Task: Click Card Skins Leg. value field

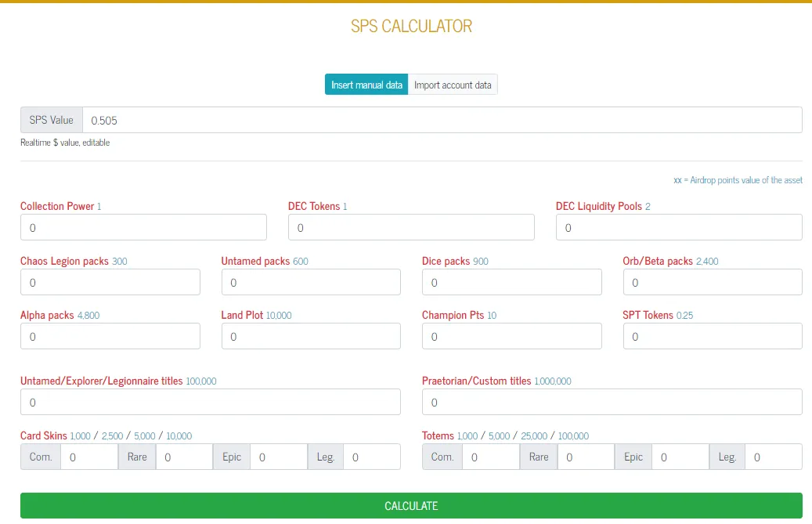Action: [372, 457]
